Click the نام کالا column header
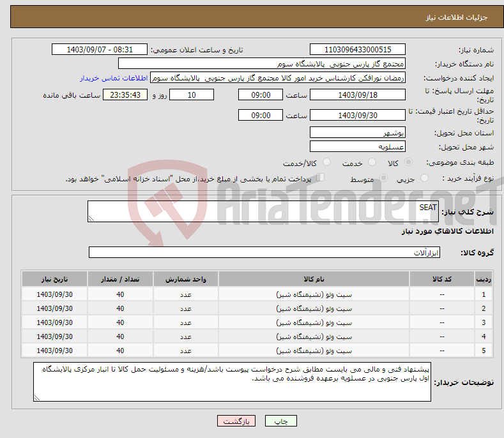The height and width of the screenshot is (438, 504). click(314, 279)
